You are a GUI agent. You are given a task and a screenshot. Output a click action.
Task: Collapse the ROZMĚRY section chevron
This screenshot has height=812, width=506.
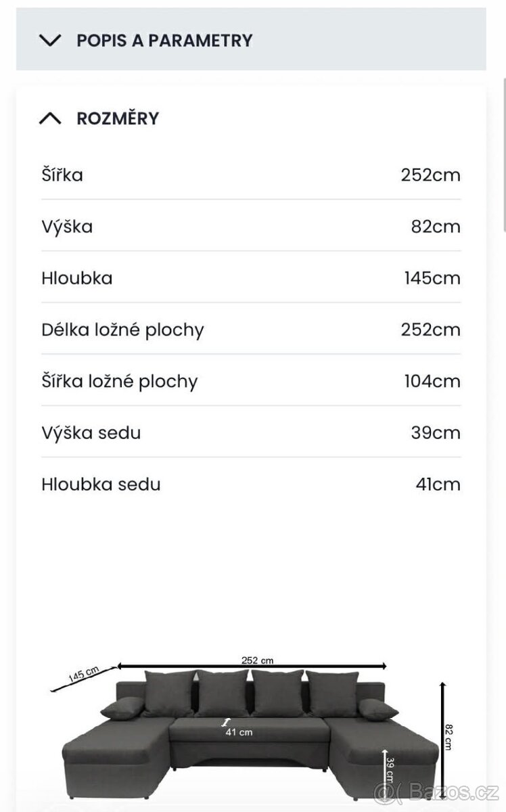(50, 118)
